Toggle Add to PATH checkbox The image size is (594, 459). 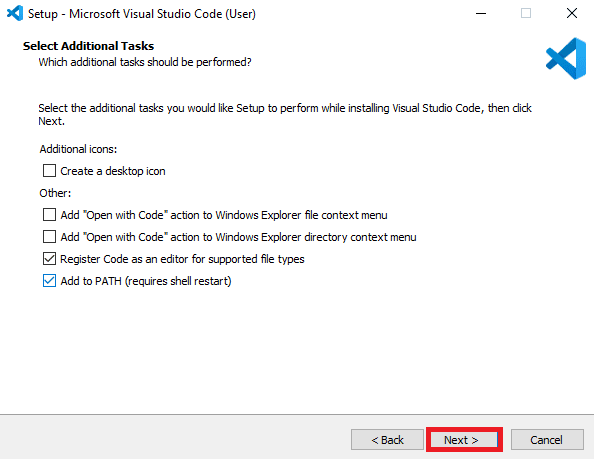[49, 281]
